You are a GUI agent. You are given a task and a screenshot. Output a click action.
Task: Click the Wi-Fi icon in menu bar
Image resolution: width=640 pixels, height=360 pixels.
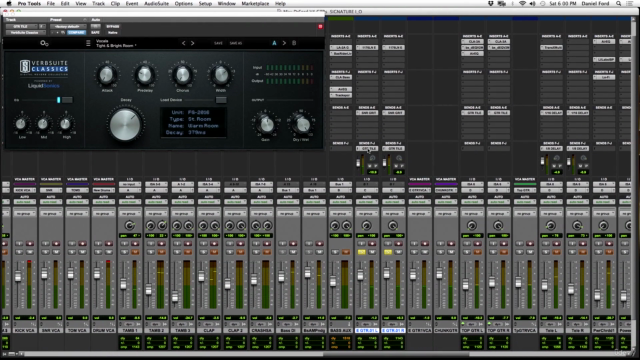click(x=522, y=3)
